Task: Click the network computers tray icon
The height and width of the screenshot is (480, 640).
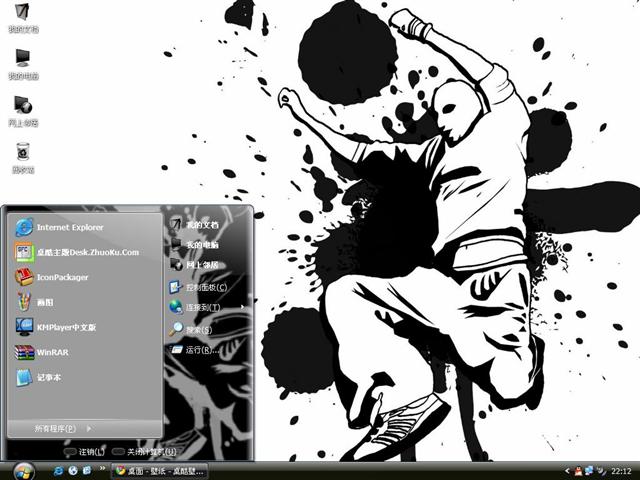Action: (x=589, y=471)
